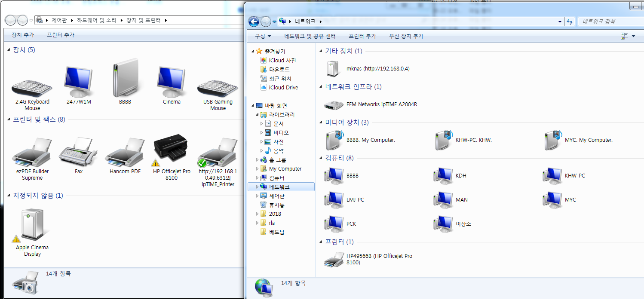Image resolution: width=644 pixels, height=300 pixels.
Task: Select the KDH computer icon
Action: (443, 176)
